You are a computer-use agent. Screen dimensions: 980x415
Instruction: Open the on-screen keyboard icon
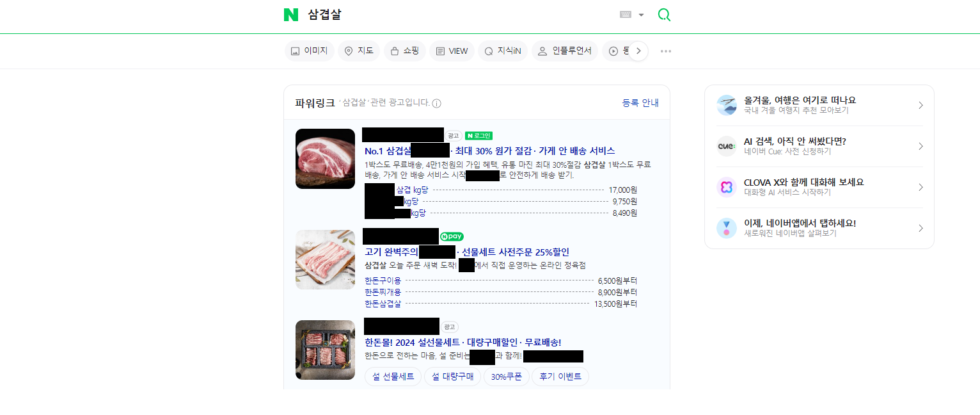point(626,15)
